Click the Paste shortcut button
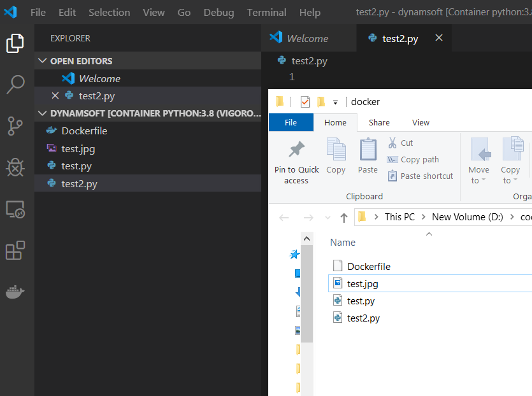The width and height of the screenshot is (532, 396). (420, 176)
